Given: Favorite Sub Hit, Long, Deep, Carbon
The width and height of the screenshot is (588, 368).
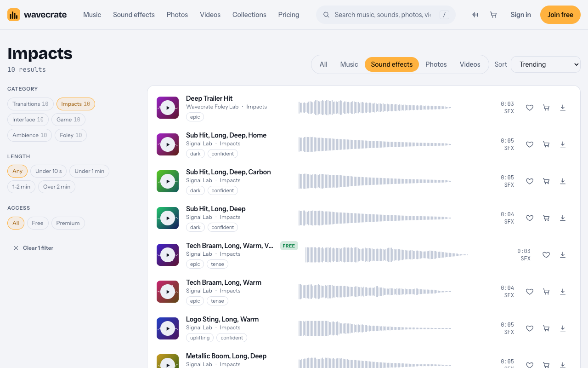Looking at the screenshot, I should pyautogui.click(x=530, y=181).
